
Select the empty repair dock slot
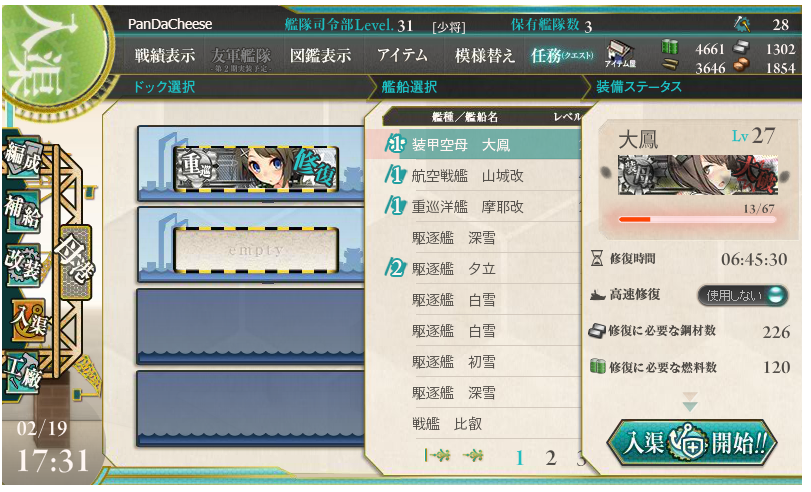(256, 250)
